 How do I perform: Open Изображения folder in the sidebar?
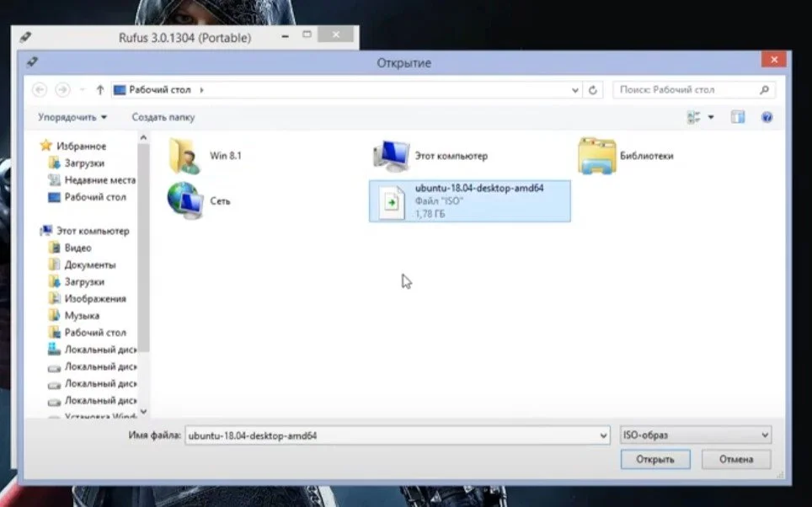pos(95,299)
